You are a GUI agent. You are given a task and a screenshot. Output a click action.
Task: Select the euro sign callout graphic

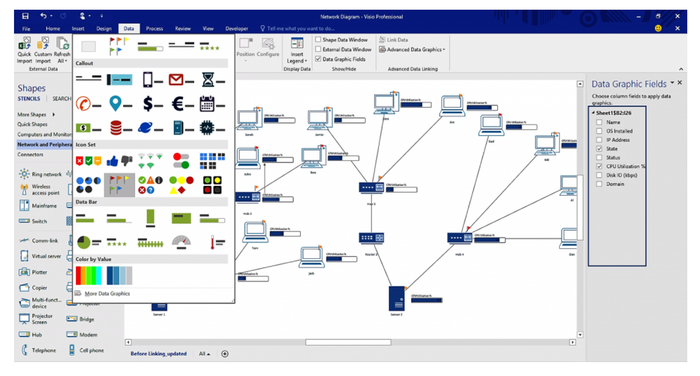pos(182,104)
